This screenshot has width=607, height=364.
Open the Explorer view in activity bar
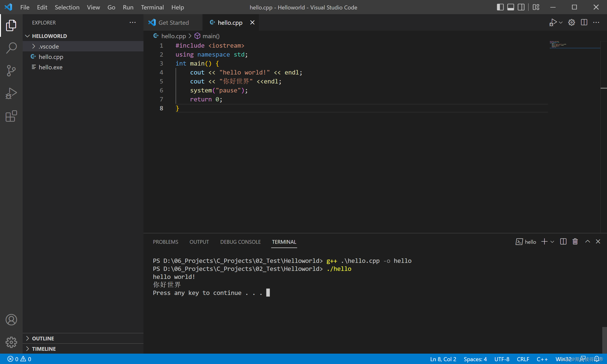pyautogui.click(x=11, y=25)
